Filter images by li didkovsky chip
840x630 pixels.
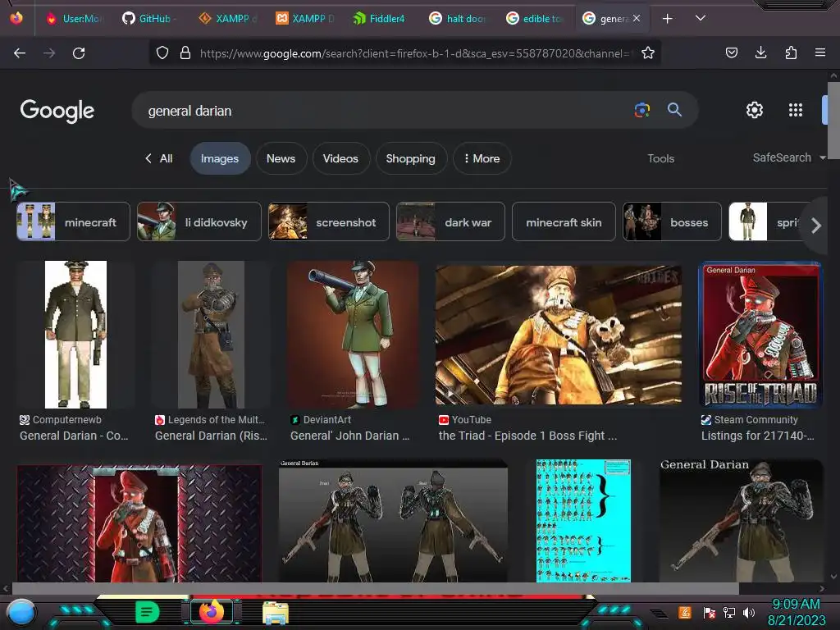[x=199, y=221]
